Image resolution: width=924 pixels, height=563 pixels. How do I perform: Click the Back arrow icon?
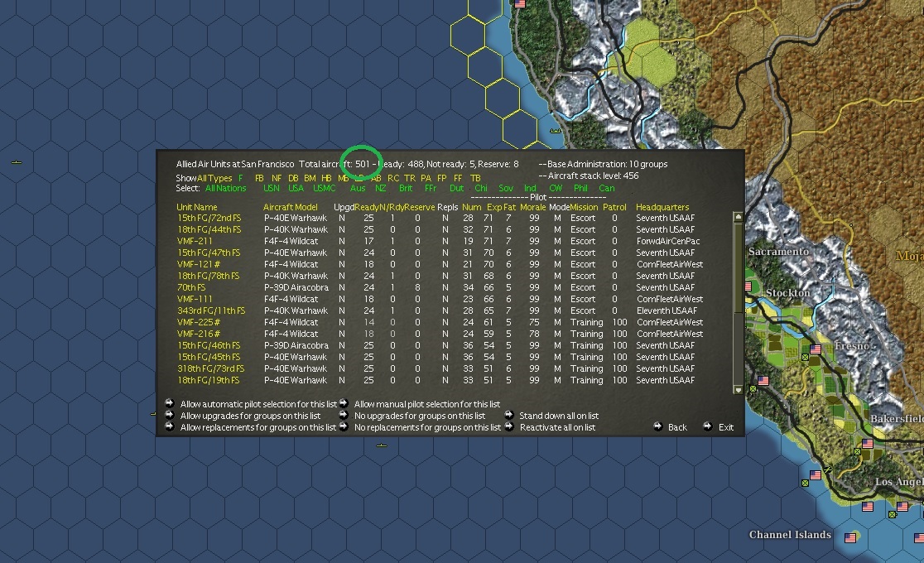click(657, 427)
